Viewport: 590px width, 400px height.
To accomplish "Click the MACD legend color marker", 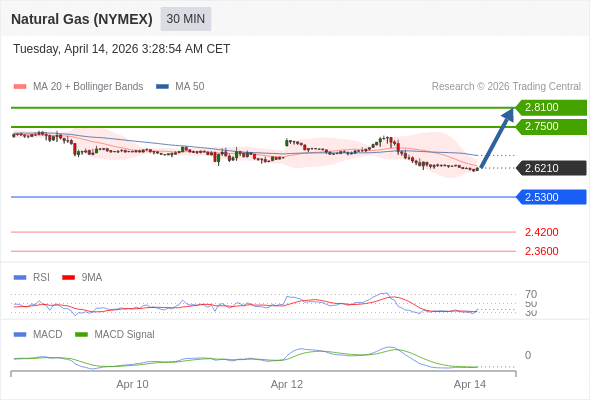I will [x=20, y=335].
